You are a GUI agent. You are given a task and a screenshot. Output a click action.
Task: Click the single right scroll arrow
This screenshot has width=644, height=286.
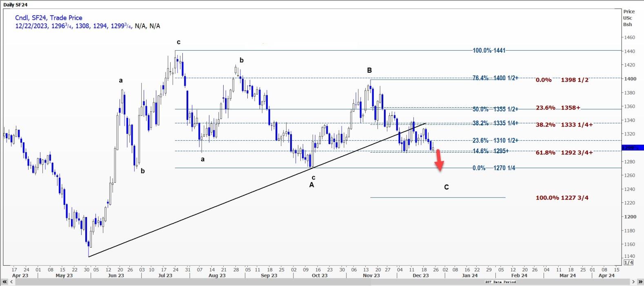tap(633, 282)
